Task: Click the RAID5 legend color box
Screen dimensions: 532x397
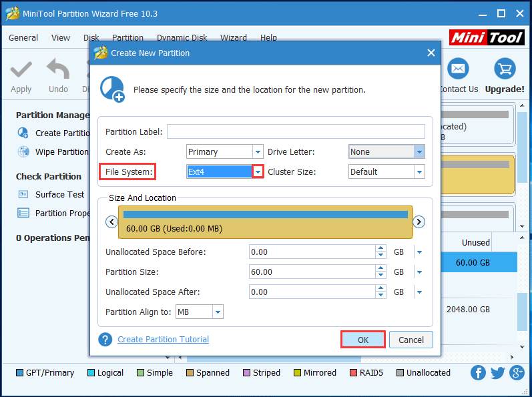Action: point(353,372)
